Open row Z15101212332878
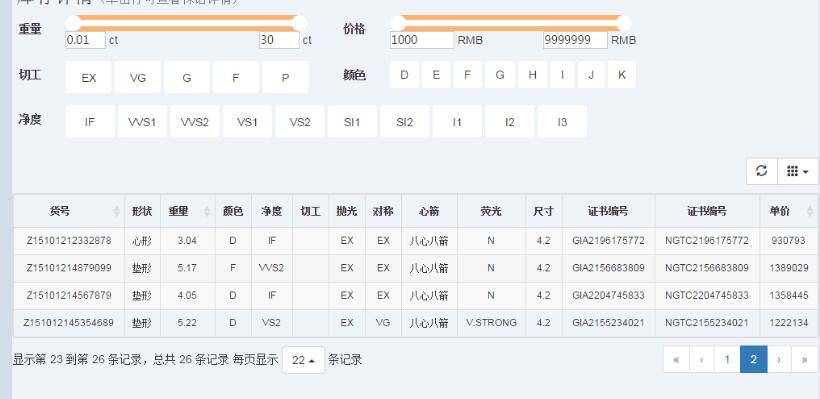This screenshot has height=399, width=820. 416,241
